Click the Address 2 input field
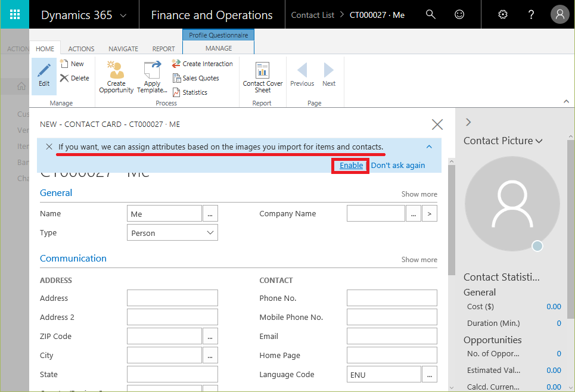The width and height of the screenshot is (575, 392). [172, 317]
